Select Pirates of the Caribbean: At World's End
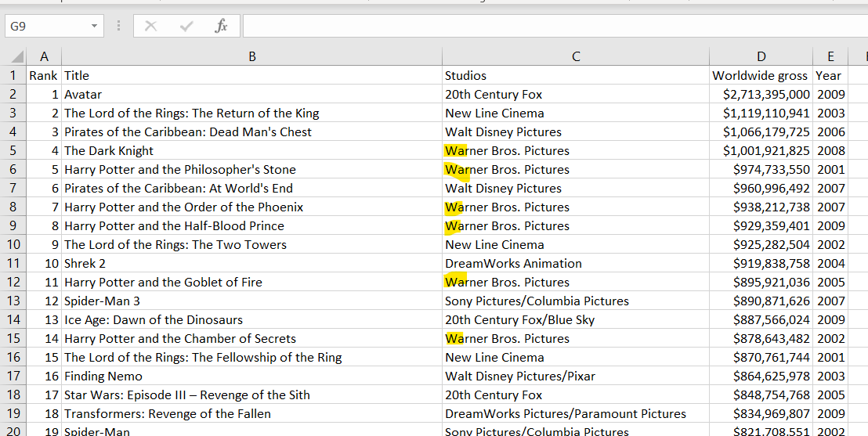The width and height of the screenshot is (868, 436). pos(252,188)
